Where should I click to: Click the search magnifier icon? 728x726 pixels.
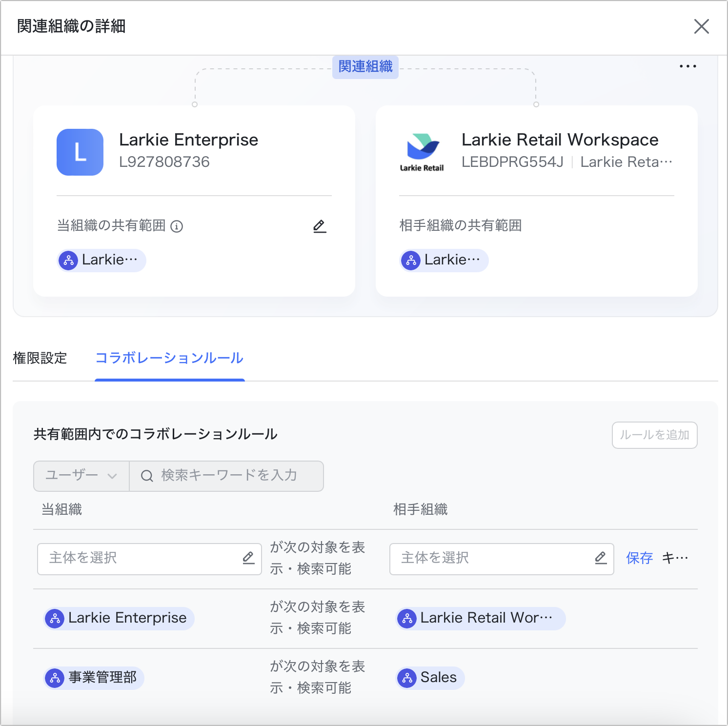point(147,476)
